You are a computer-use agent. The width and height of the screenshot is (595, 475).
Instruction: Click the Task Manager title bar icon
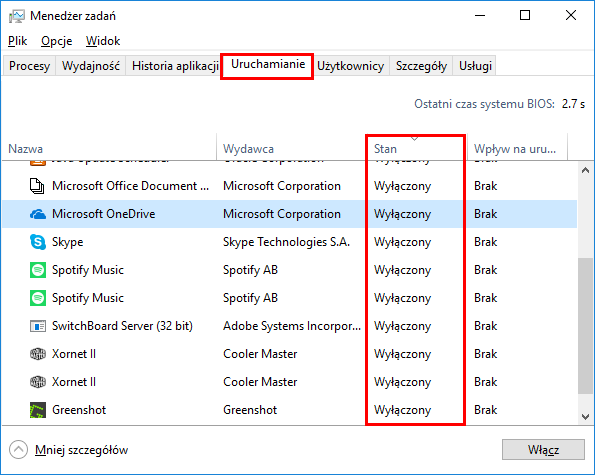16,16
